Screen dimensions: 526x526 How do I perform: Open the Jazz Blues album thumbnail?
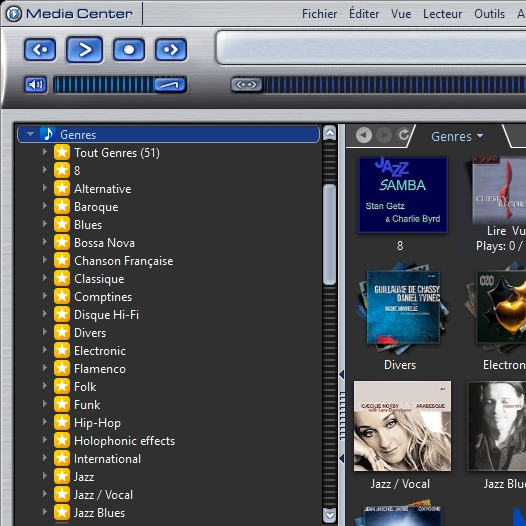[497, 426]
